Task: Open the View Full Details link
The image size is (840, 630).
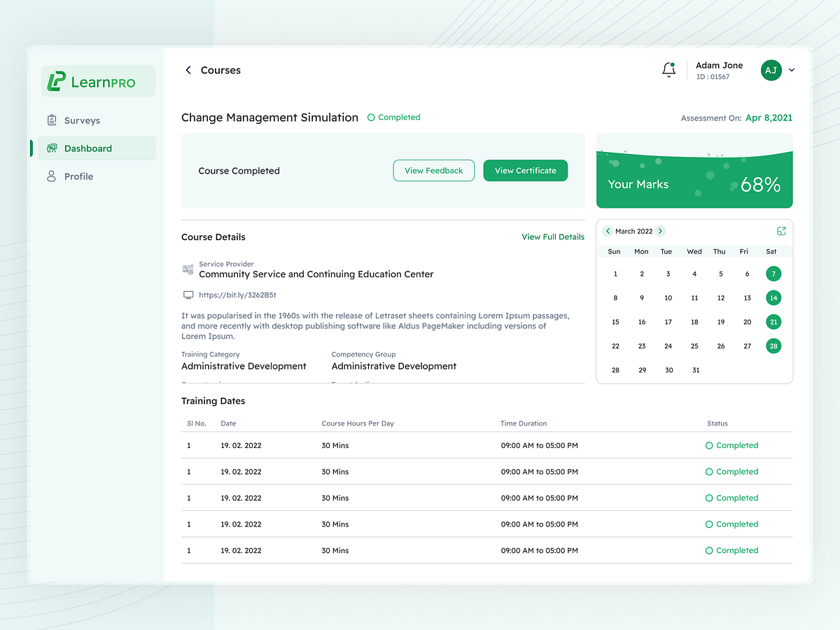Action: (x=553, y=237)
